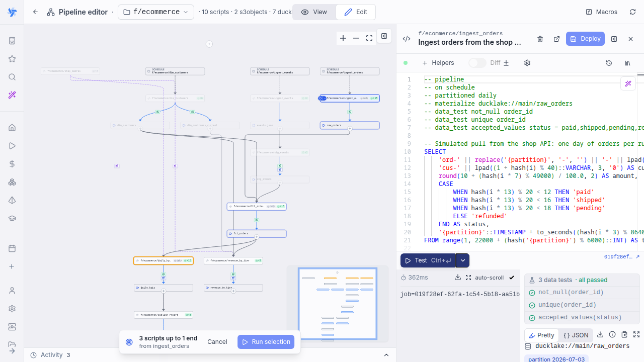644x362 pixels.
Task: Click the Test button
Action: pos(428,260)
